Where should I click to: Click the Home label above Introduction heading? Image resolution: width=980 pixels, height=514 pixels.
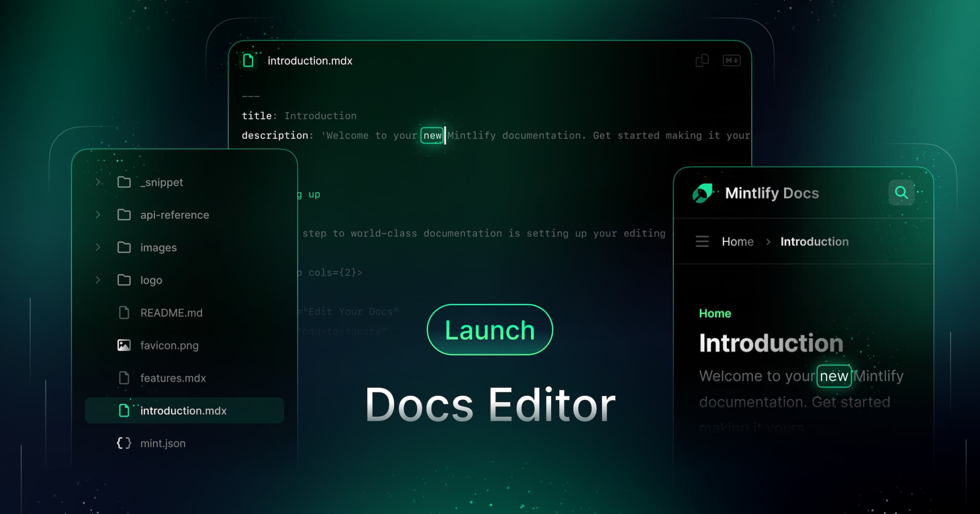point(715,313)
